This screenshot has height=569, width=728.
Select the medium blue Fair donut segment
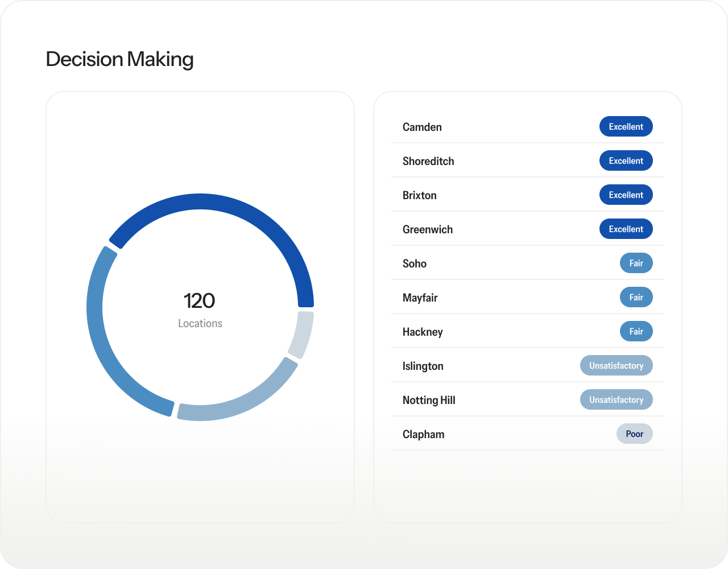click(x=102, y=341)
